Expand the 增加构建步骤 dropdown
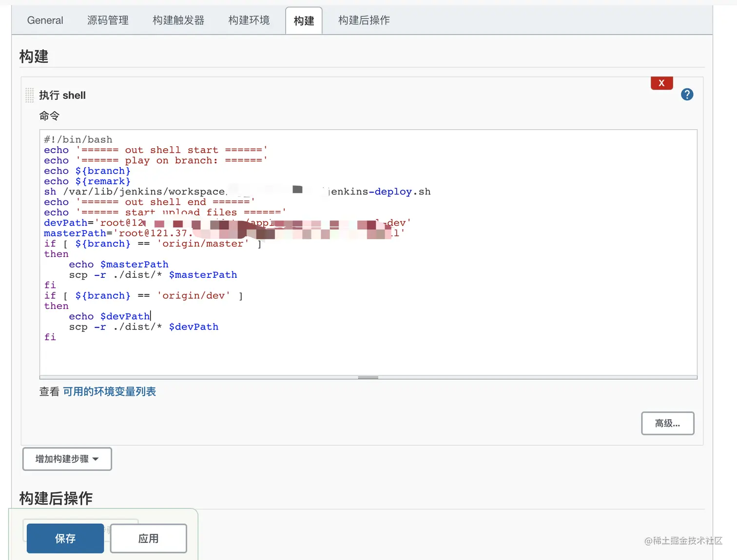 tap(67, 459)
